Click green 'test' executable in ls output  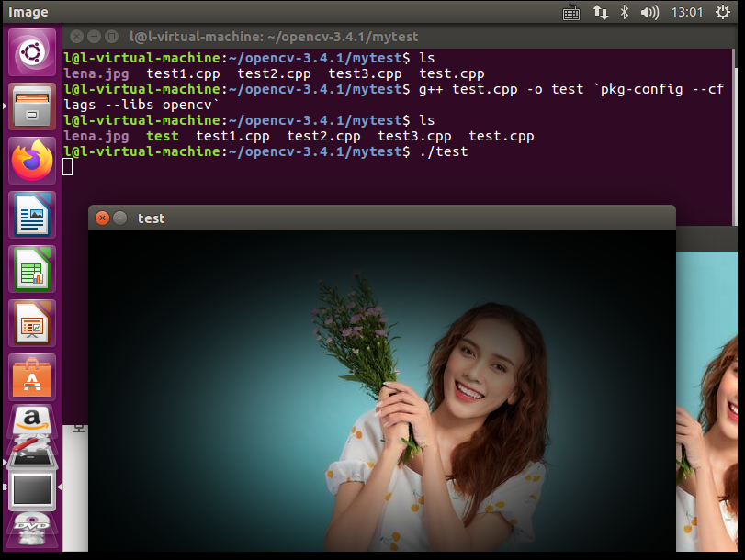(x=163, y=136)
